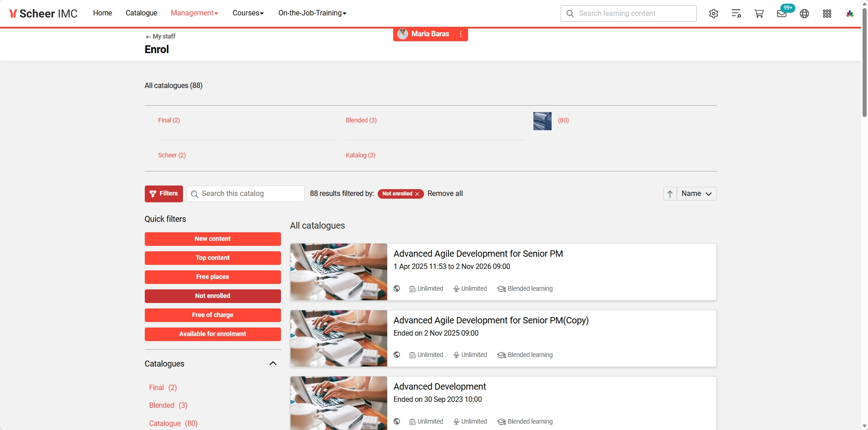Open the learning list search icon
The width and height of the screenshot is (868, 430).
coord(736,14)
